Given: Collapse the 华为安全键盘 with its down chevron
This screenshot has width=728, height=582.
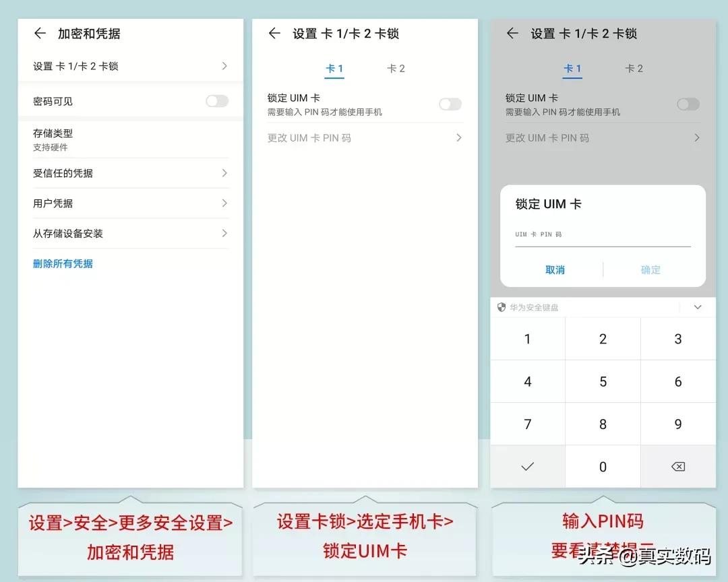Looking at the screenshot, I should click(698, 307).
